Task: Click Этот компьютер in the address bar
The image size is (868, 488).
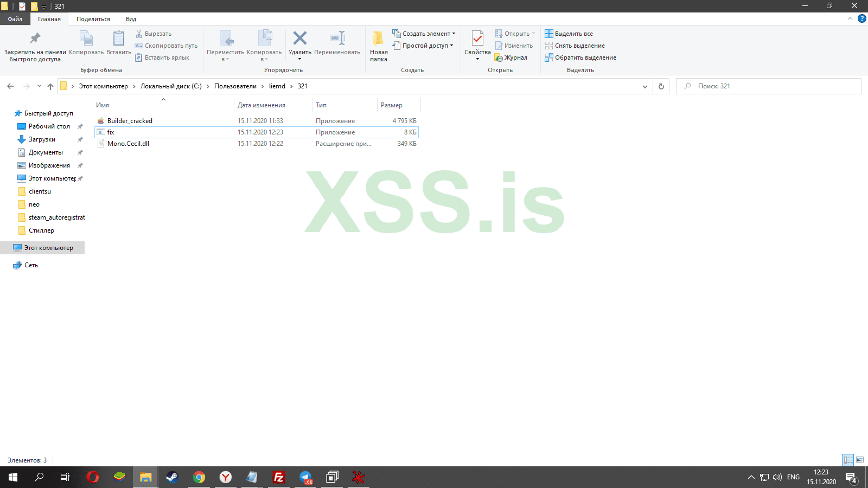Action: 104,86
